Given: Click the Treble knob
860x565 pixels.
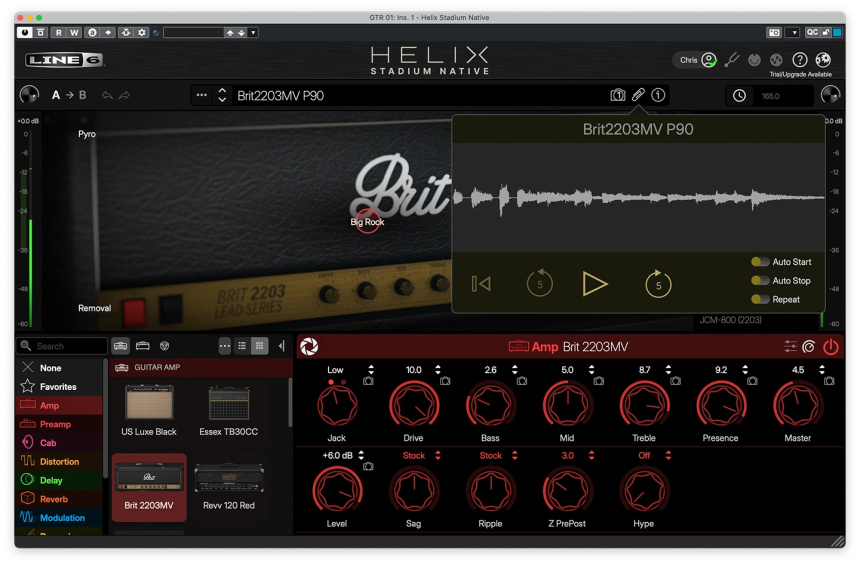Looking at the screenshot, I should tap(644, 406).
